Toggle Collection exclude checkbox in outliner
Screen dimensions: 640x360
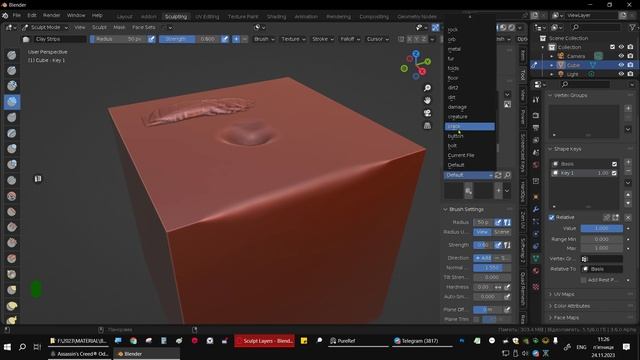612,47
